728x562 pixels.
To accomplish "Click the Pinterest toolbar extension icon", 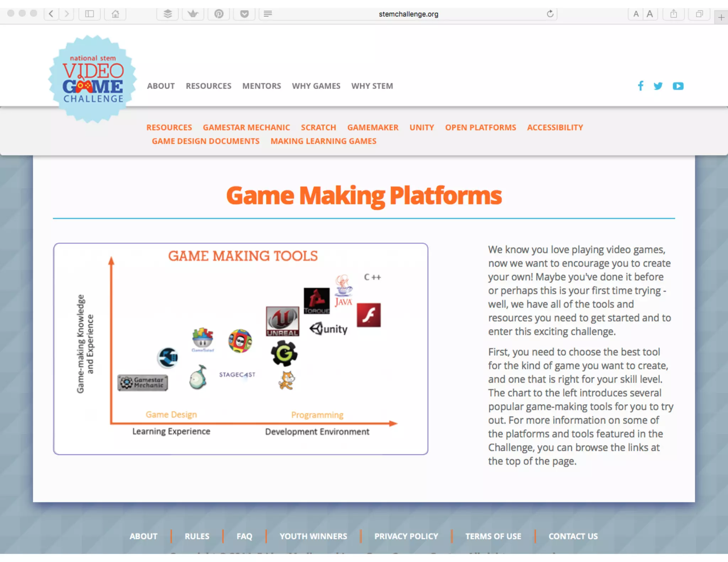I will pyautogui.click(x=219, y=14).
